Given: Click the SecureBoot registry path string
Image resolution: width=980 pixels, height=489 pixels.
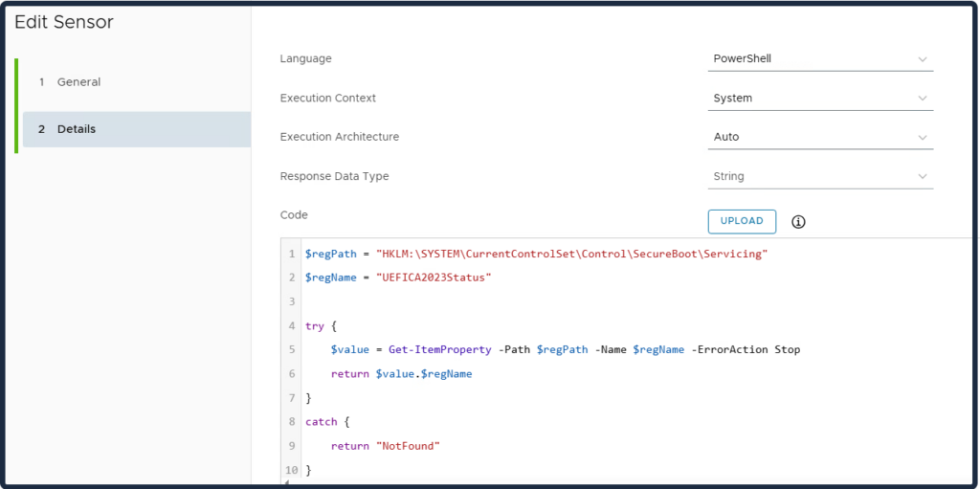Looking at the screenshot, I should coord(571,254).
